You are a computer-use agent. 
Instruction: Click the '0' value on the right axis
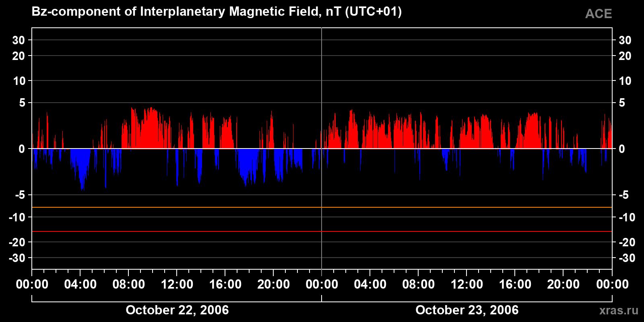(622, 149)
